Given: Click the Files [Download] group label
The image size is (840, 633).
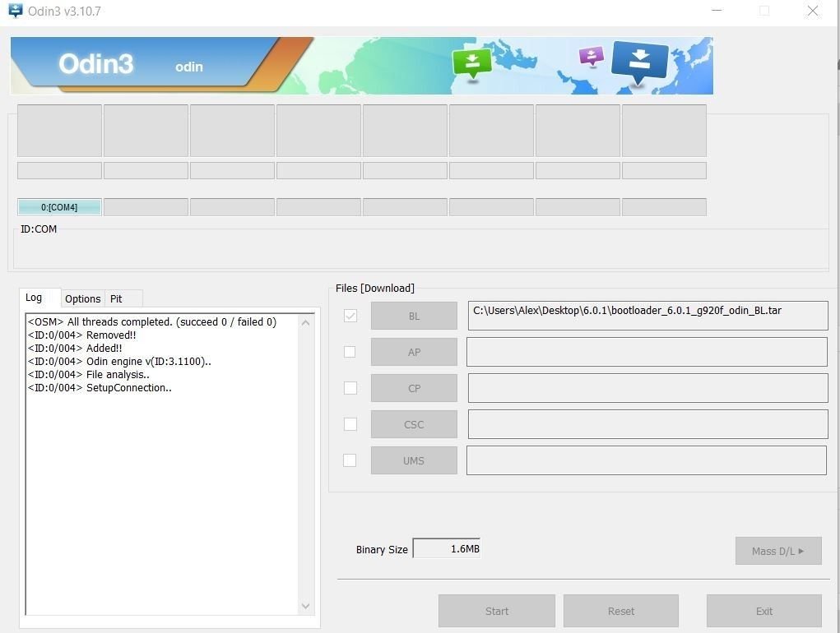Looking at the screenshot, I should (375, 288).
